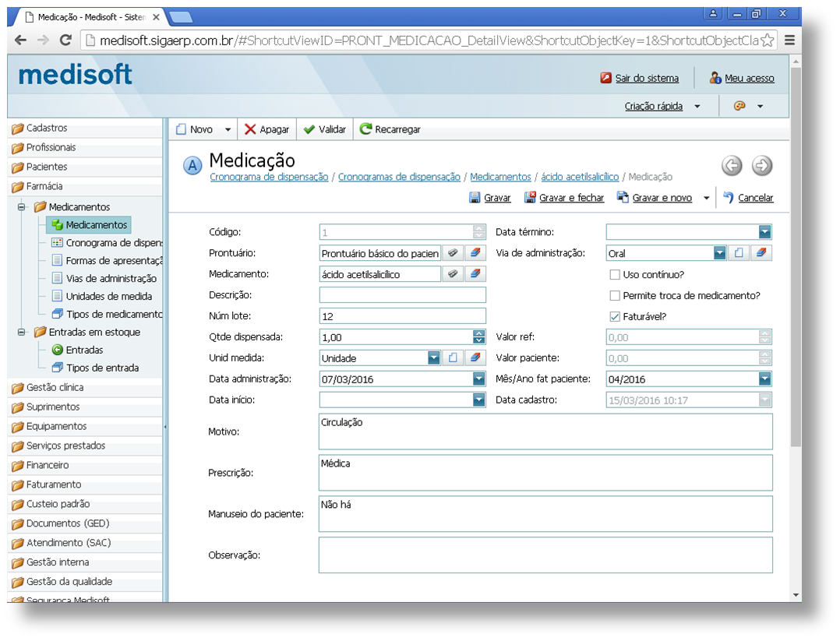Click ácido acetilsalicílico breadcrumb link
840x641 pixels.
[x=580, y=177]
